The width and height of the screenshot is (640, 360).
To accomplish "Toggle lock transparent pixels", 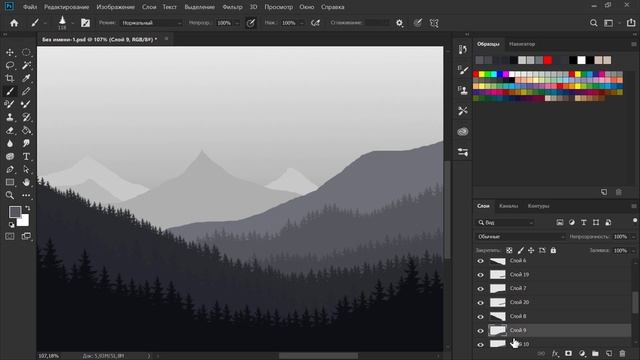I will 509,250.
